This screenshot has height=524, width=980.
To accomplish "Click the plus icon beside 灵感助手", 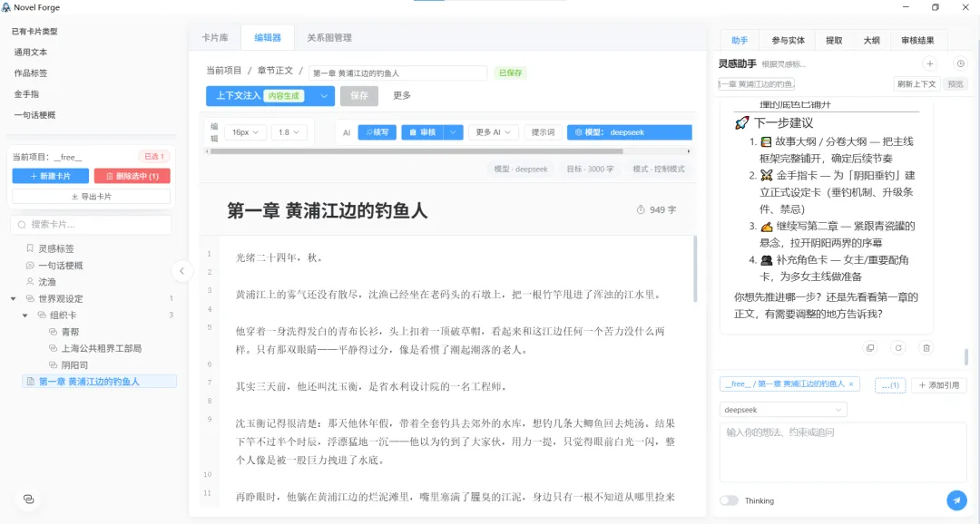I will pyautogui.click(x=929, y=63).
